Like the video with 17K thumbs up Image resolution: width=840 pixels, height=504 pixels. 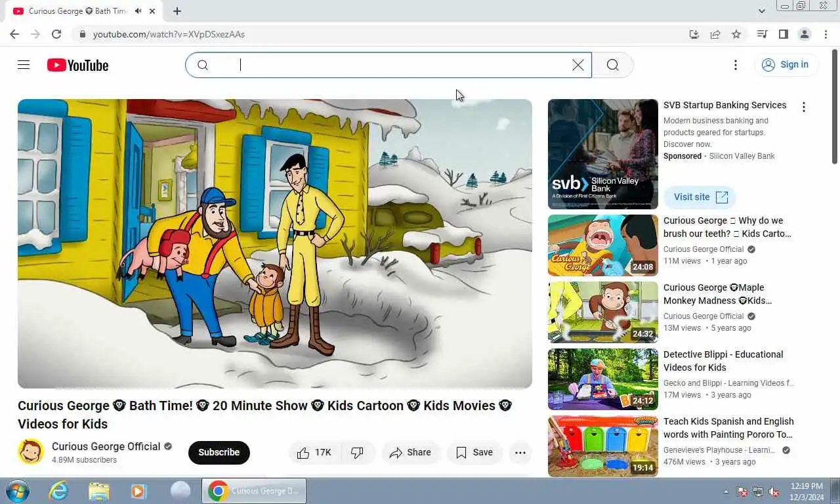tap(314, 452)
